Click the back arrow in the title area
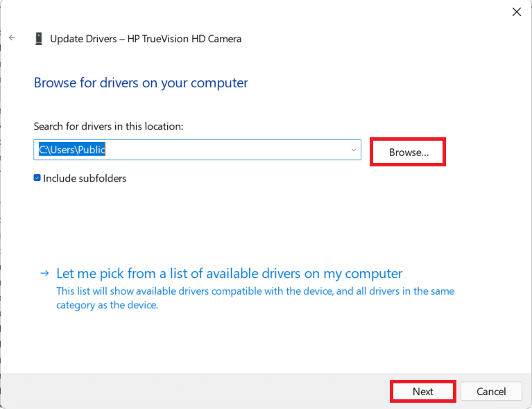Viewport: 532px width, 409px height. click(x=12, y=38)
